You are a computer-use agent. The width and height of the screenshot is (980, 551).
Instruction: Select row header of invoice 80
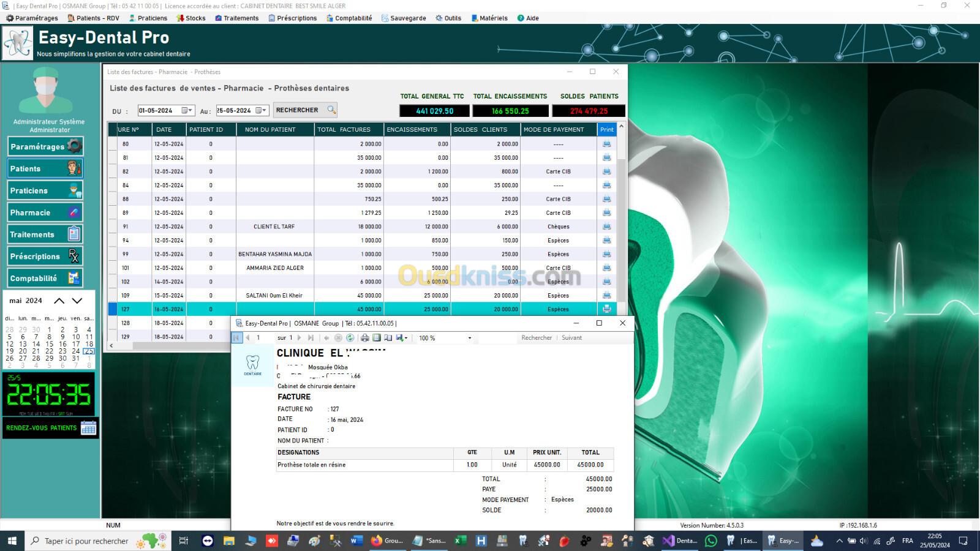pos(113,144)
